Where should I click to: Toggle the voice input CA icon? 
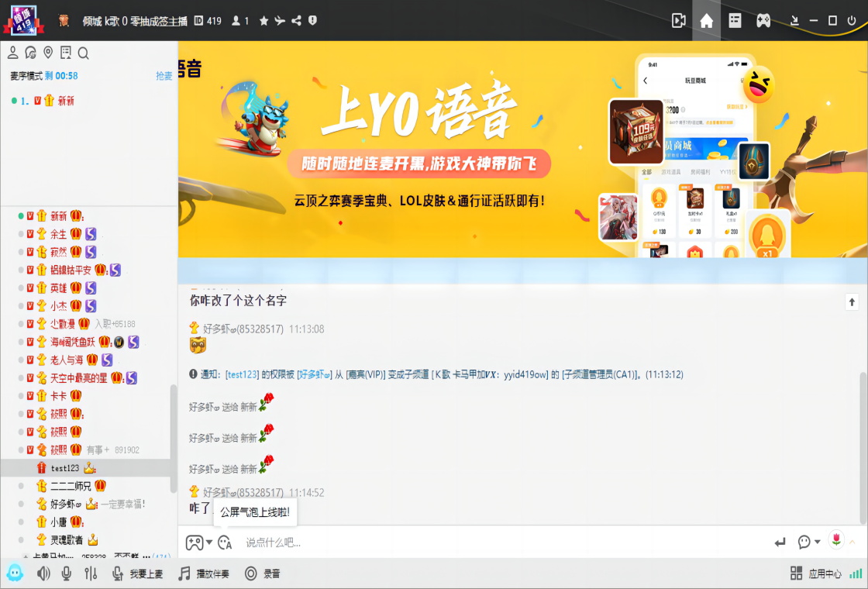[x=225, y=542]
